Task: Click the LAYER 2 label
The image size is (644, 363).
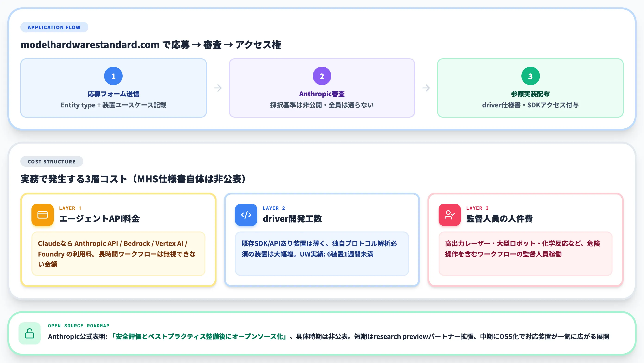Action: (274, 208)
